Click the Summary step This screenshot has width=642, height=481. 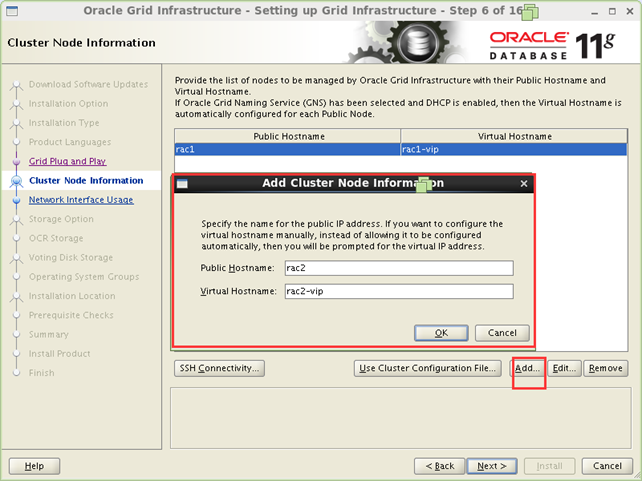49,334
